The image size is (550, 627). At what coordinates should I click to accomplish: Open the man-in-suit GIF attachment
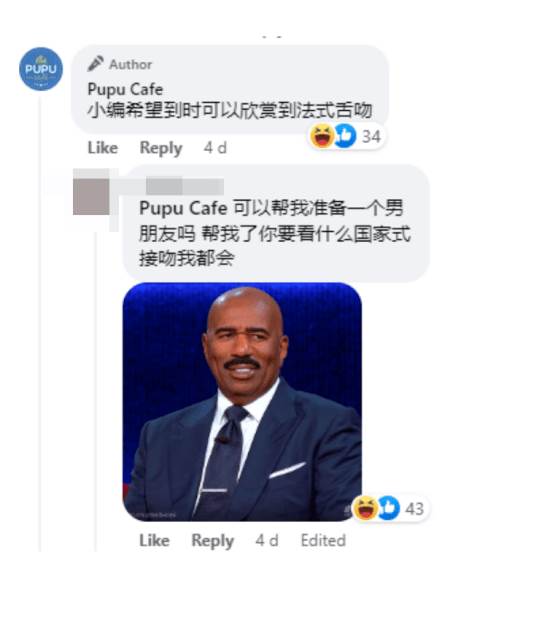pos(242,401)
